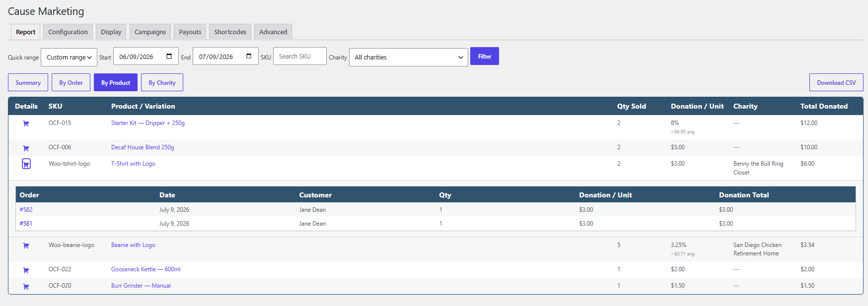Viewport: 868px width, 306px height.
Task: Open calendar picker in End date field
Action: pyautogui.click(x=249, y=57)
